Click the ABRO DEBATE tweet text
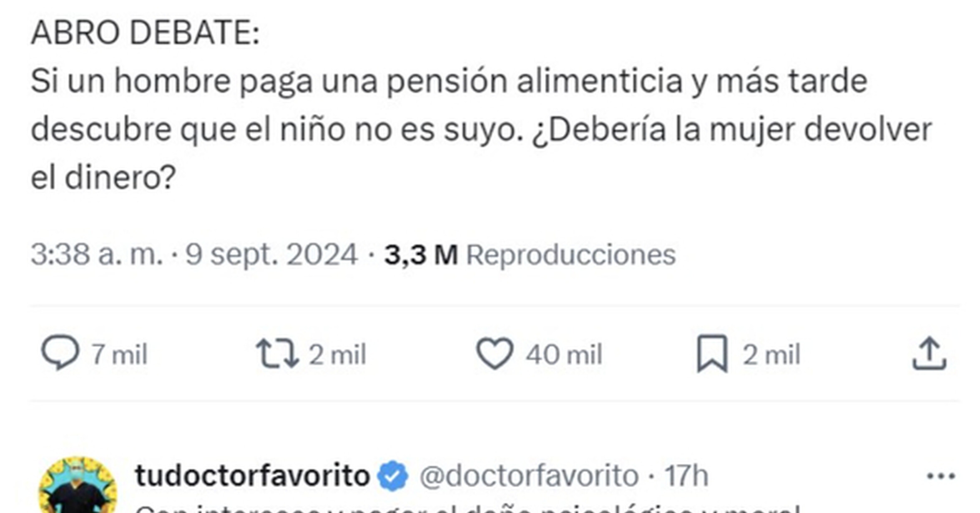 (481, 105)
